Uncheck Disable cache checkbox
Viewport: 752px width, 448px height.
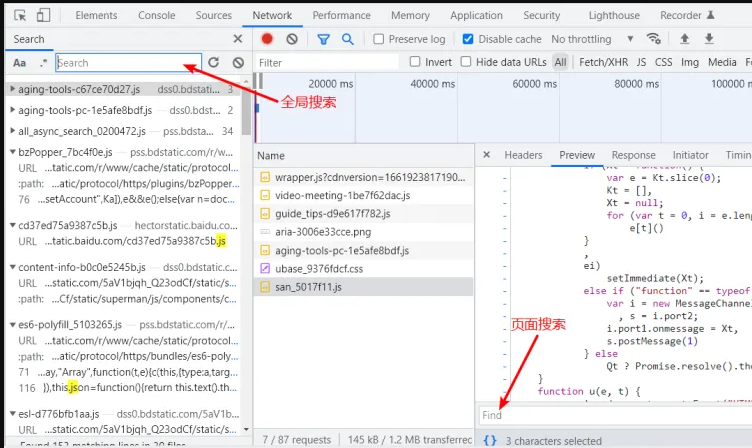(468, 39)
